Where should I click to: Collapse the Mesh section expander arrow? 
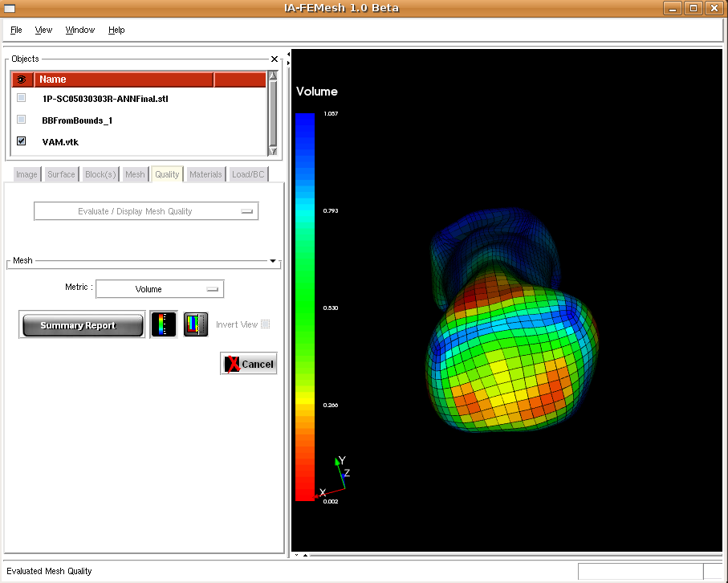[x=273, y=261]
